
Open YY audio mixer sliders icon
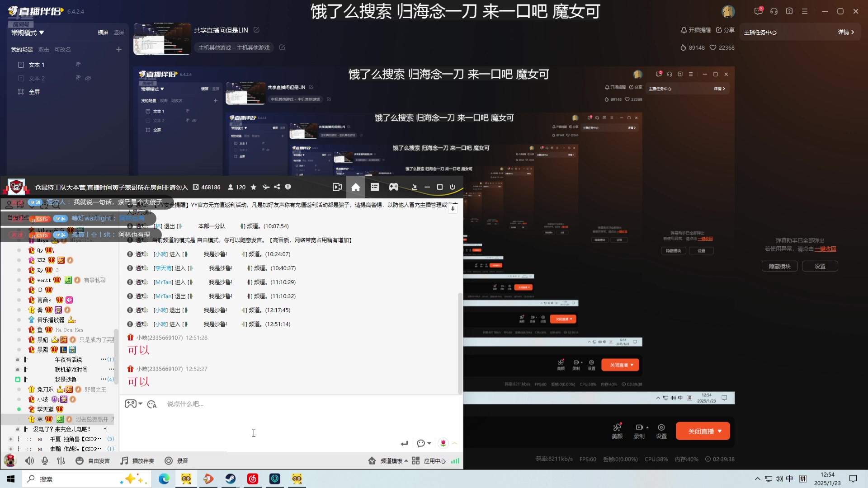(x=61, y=460)
